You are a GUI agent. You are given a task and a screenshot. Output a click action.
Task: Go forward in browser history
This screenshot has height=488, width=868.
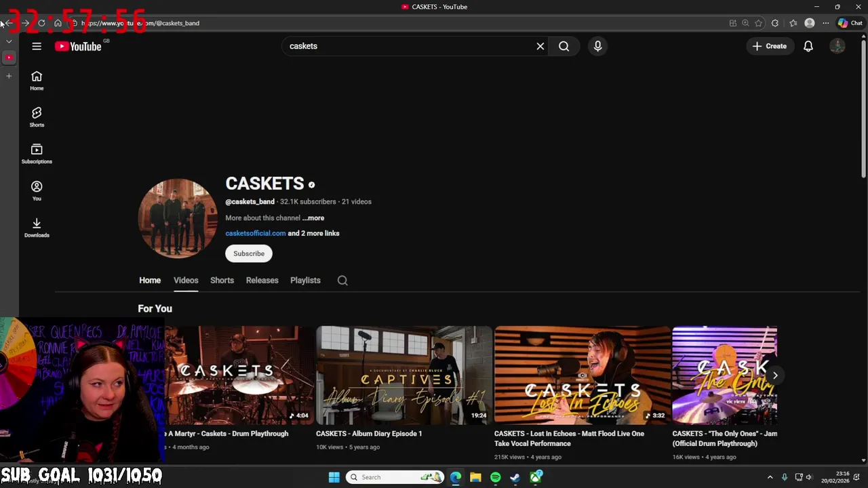click(25, 23)
